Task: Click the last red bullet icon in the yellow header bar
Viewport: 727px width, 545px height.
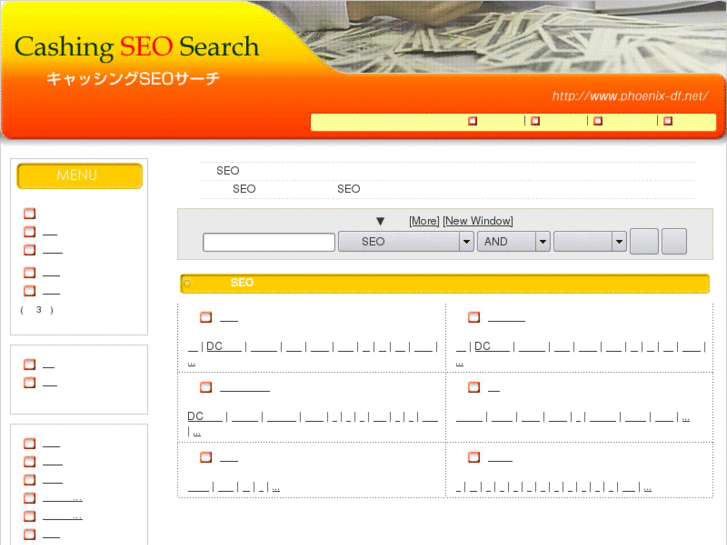Action: click(x=668, y=121)
